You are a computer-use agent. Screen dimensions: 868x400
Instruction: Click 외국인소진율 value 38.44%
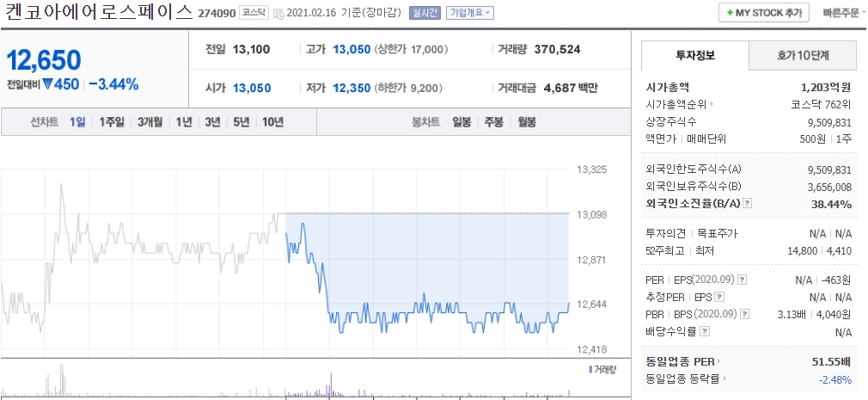point(831,204)
